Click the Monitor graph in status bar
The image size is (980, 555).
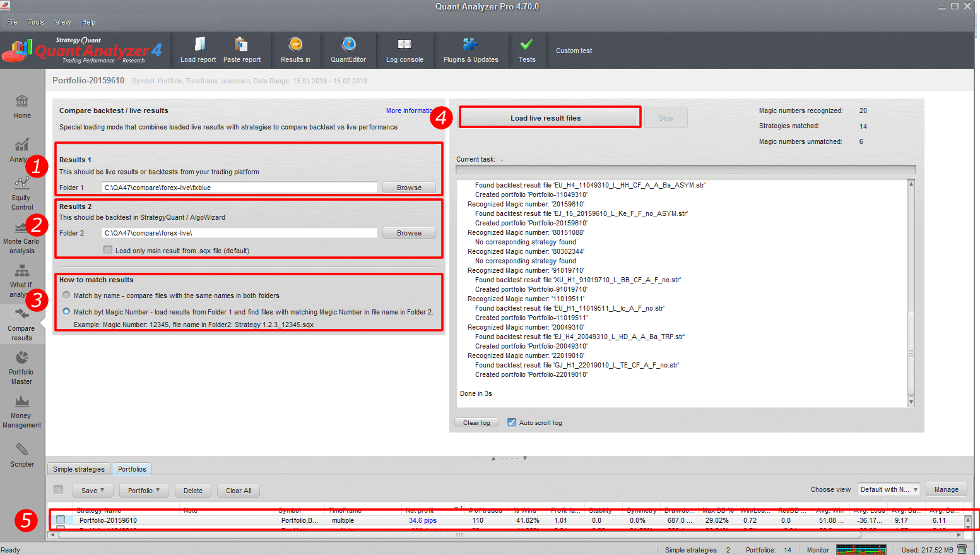[861, 550]
